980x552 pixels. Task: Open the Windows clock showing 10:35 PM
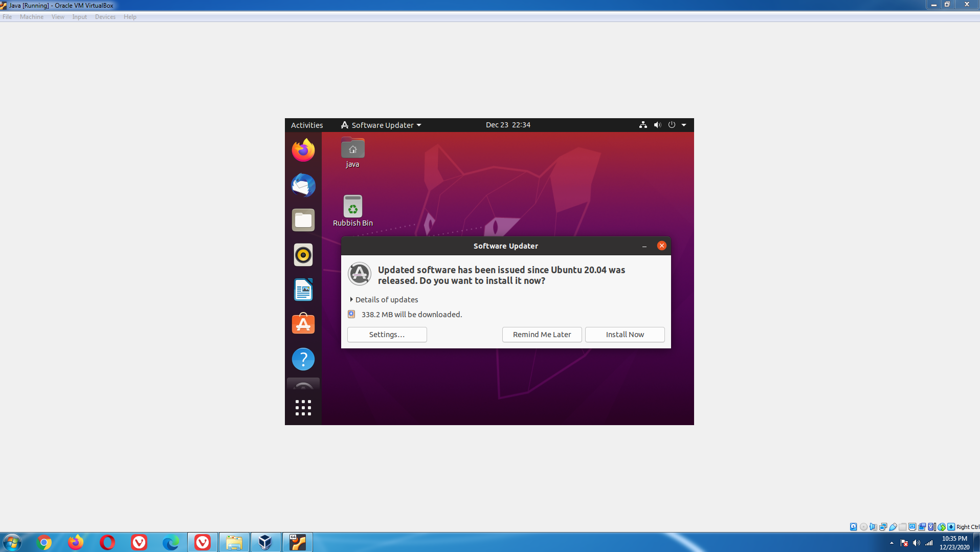954,543
